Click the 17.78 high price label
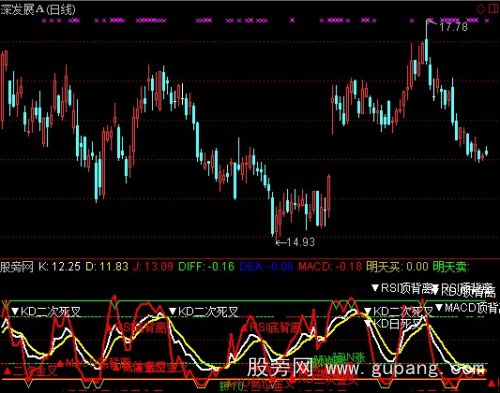Image resolution: width=500 pixels, height=393 pixels. pos(453,27)
